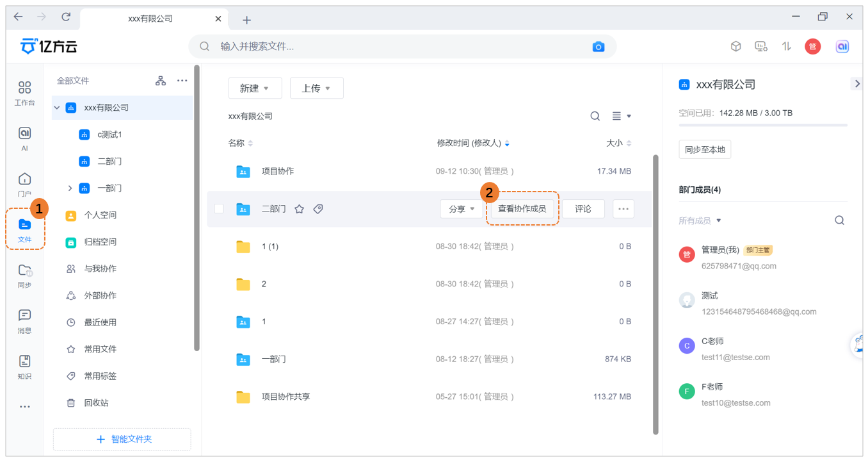This screenshot has width=868, height=462.
Task: Go back with the back arrow
Action: coord(18,17)
